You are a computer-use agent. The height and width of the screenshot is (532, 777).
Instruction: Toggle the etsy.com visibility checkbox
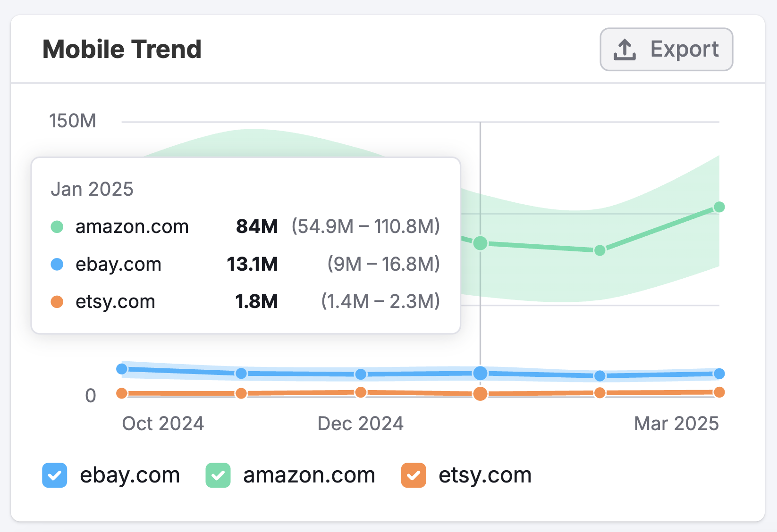tap(414, 475)
